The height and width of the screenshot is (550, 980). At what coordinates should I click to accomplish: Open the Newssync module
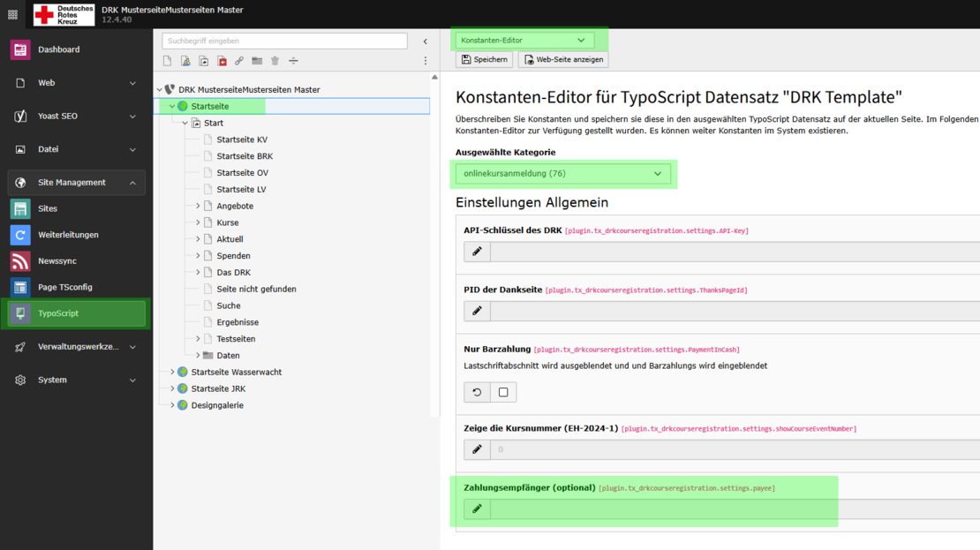pyautogui.click(x=58, y=261)
